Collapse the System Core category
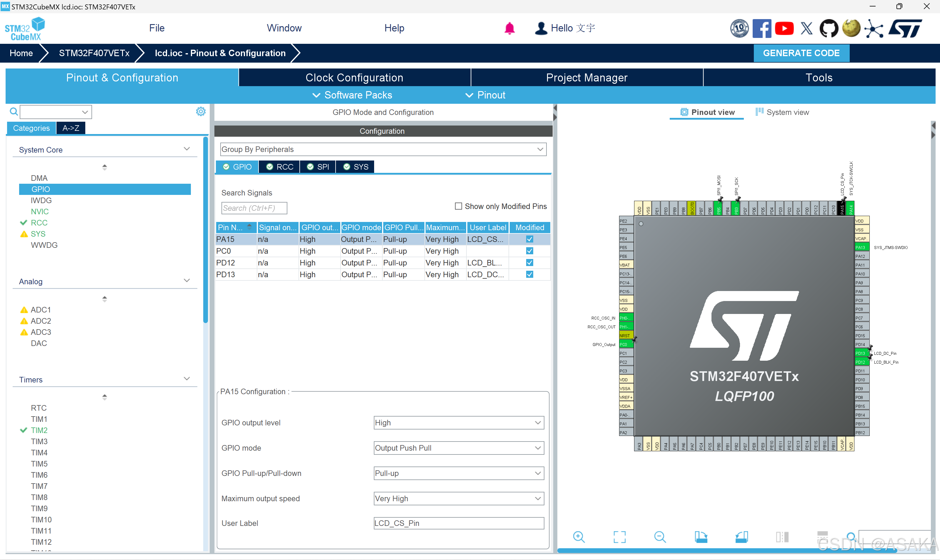This screenshot has width=940, height=560. pyautogui.click(x=186, y=149)
